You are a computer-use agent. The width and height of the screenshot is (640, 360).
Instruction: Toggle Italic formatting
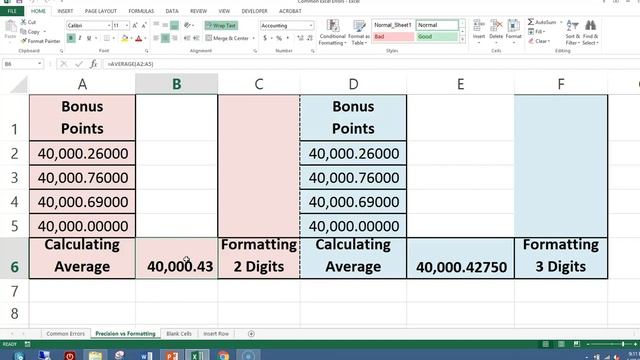pos(80,38)
